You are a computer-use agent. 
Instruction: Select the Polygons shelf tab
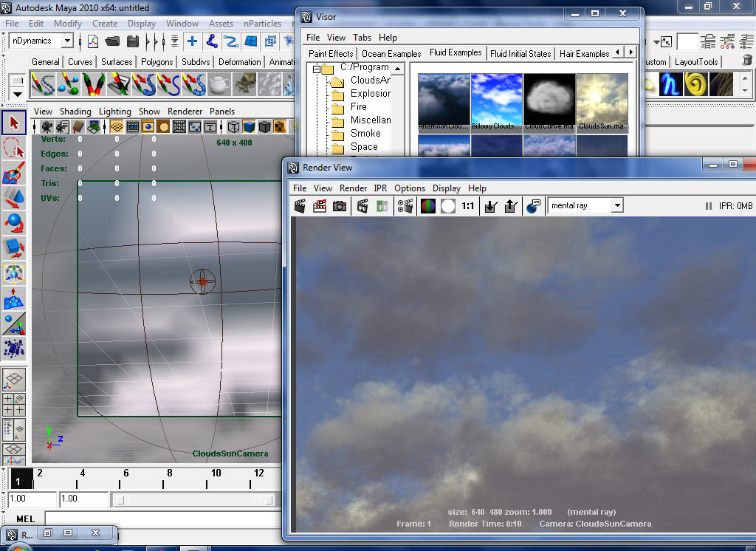pos(157,62)
